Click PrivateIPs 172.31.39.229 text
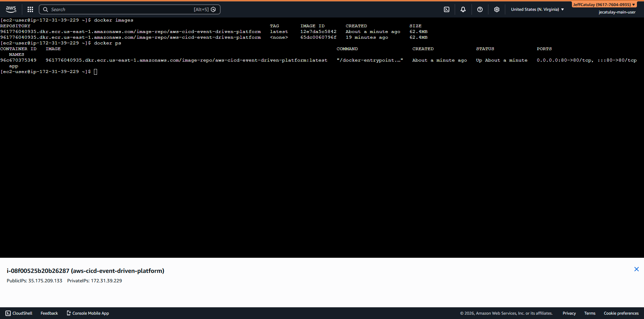The width and height of the screenshot is (644, 319). click(x=95, y=281)
